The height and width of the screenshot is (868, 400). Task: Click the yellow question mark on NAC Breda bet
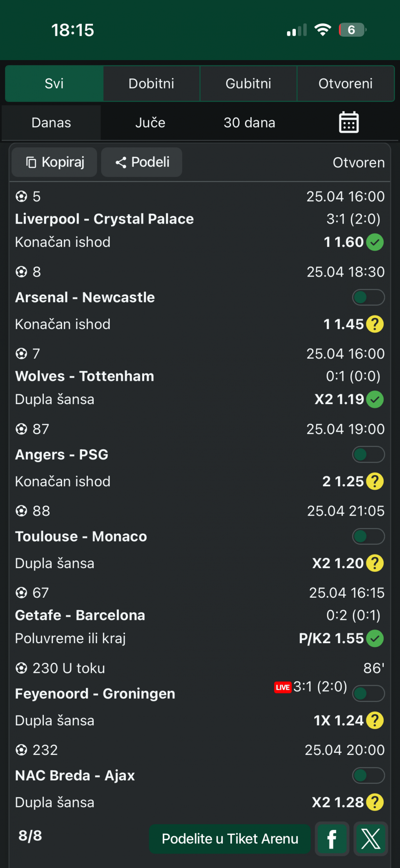click(375, 802)
